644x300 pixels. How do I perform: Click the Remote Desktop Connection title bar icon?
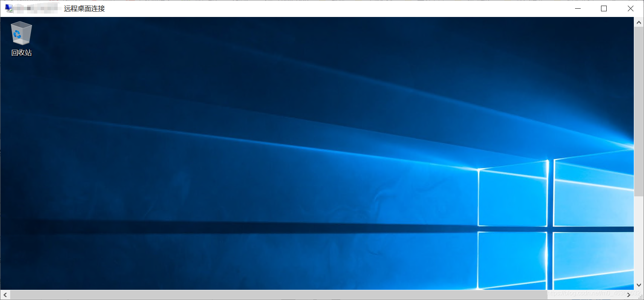click(9, 8)
